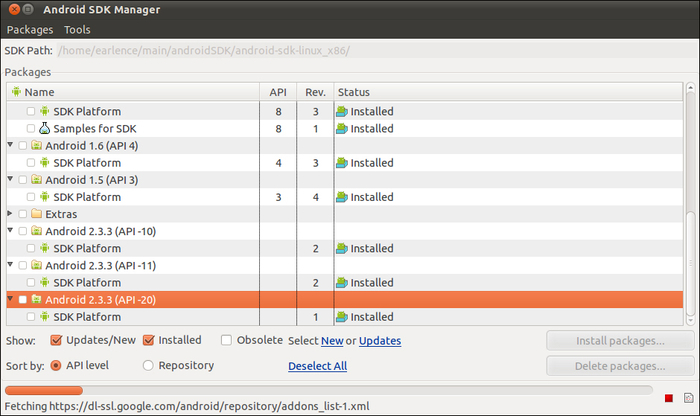Uncheck the Installed filter checkbox
The image size is (700, 416).
(x=148, y=340)
